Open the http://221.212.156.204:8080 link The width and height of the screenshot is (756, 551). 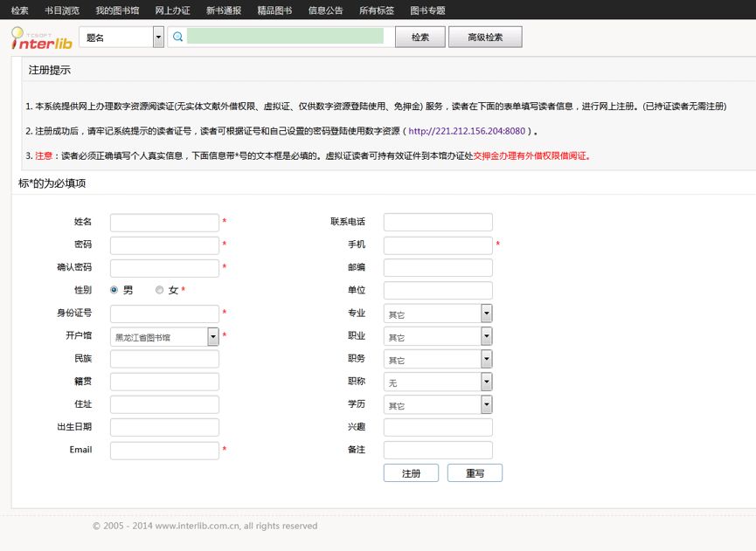(467, 131)
